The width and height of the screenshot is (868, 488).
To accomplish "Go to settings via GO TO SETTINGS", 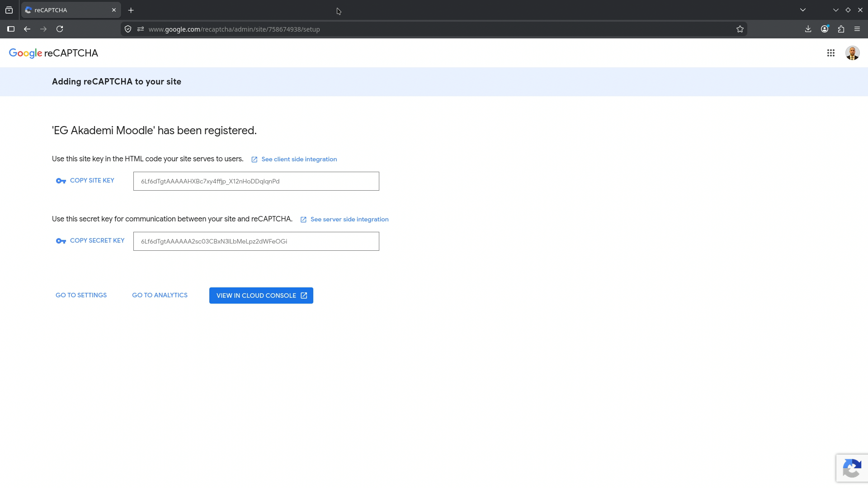I will 81,296.
